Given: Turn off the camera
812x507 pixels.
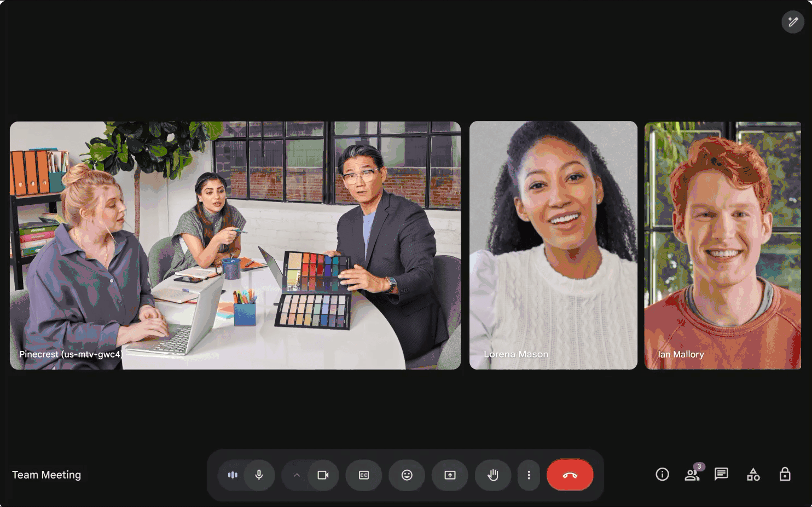Looking at the screenshot, I should (323, 475).
